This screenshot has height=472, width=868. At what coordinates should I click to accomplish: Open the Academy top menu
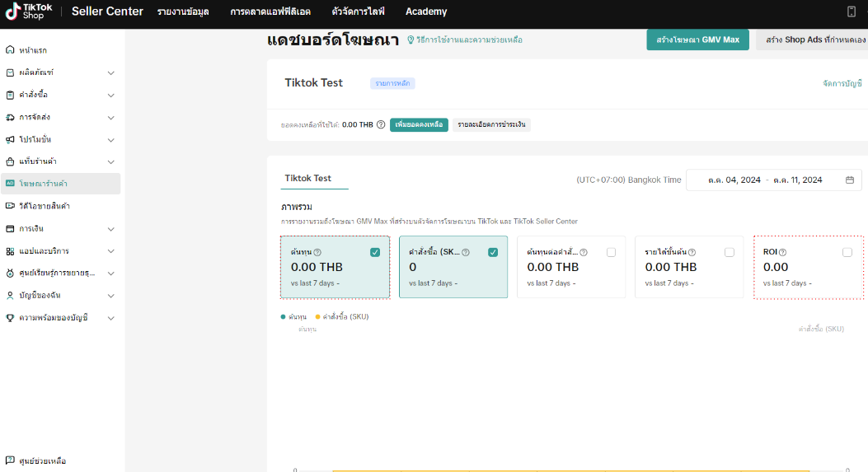click(426, 12)
